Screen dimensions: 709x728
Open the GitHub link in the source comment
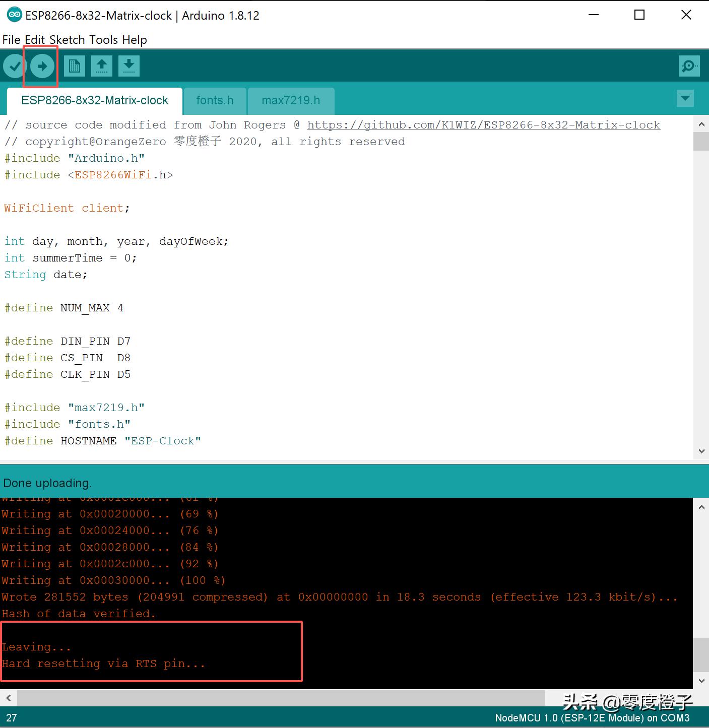coord(484,124)
